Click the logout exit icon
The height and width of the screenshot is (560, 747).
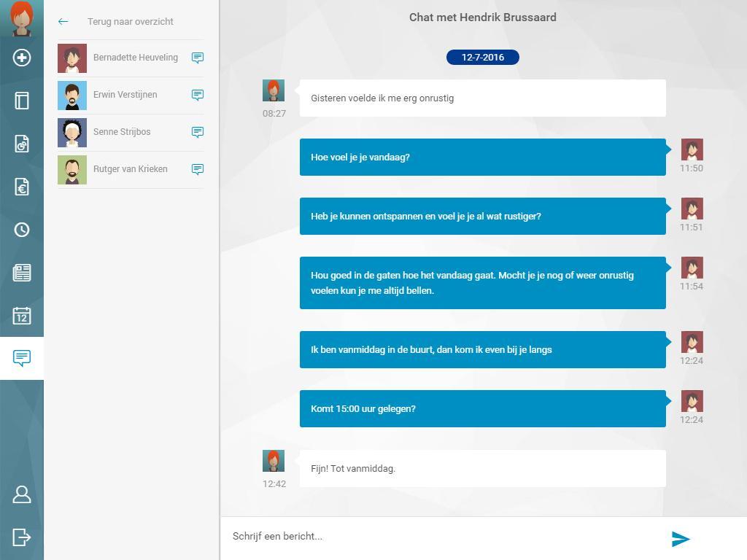pos(22,537)
